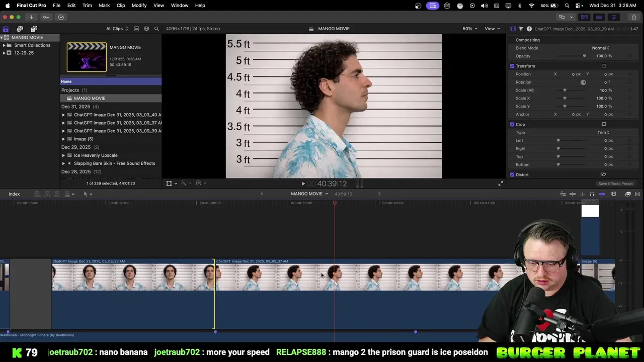Toggle the Browser panel grid button
644x362 pixels.
[x=584, y=17]
